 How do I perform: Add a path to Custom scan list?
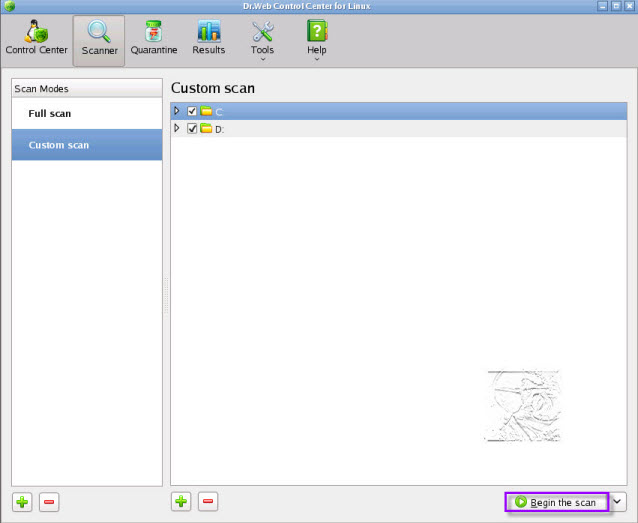click(181, 501)
